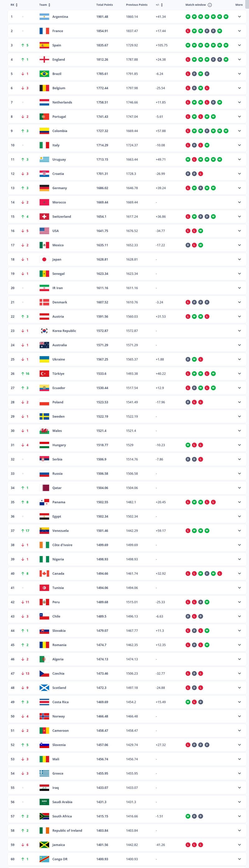The height and width of the screenshot is (868, 249).
Task: Sort by the +/- column arrows
Action: (162, 5)
